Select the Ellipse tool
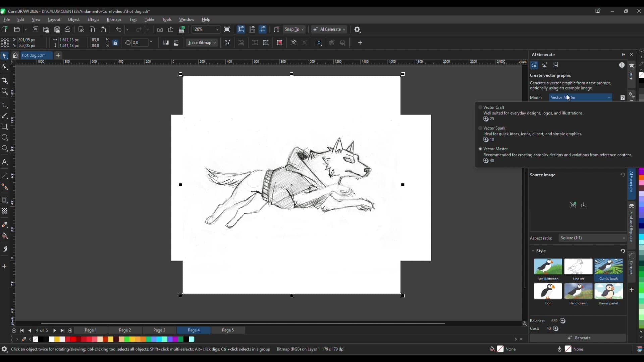644x362 pixels. (5, 137)
